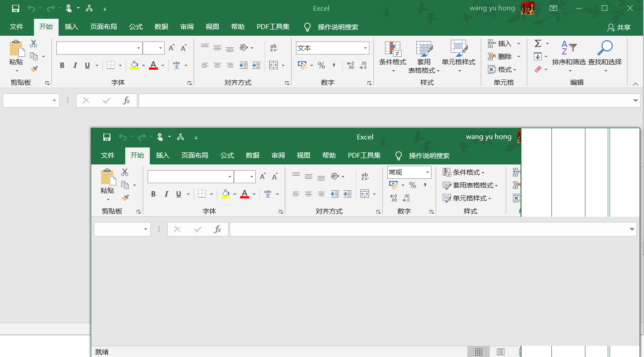The width and height of the screenshot is (644, 357).
Task: Open 常规 number format dropdown in front window
Action: pyautogui.click(x=428, y=172)
